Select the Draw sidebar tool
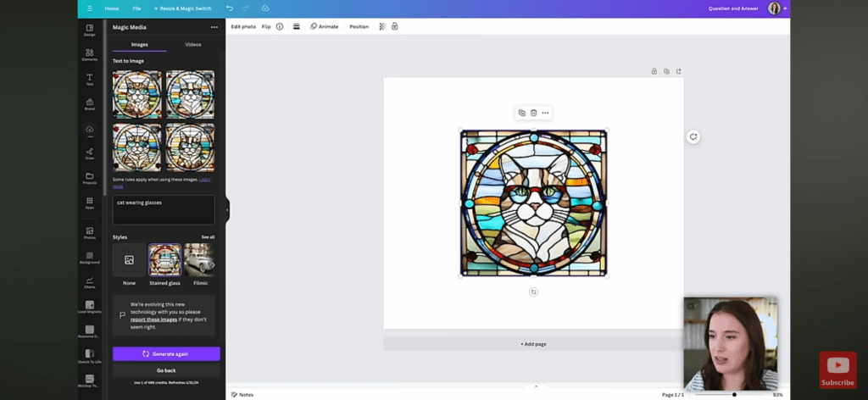 click(x=90, y=153)
